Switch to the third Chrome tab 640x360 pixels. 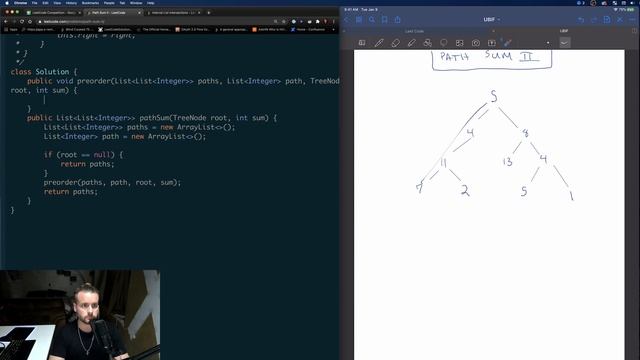(x=173, y=13)
